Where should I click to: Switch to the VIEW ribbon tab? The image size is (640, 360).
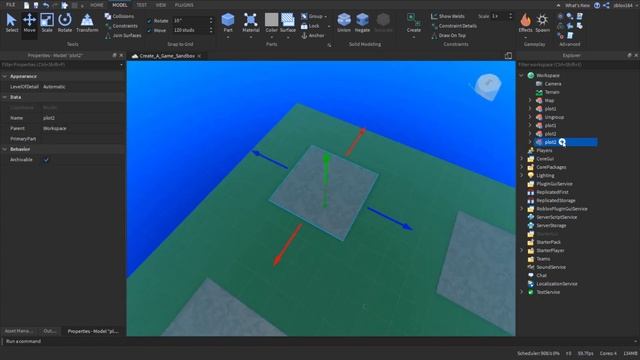pos(161,5)
